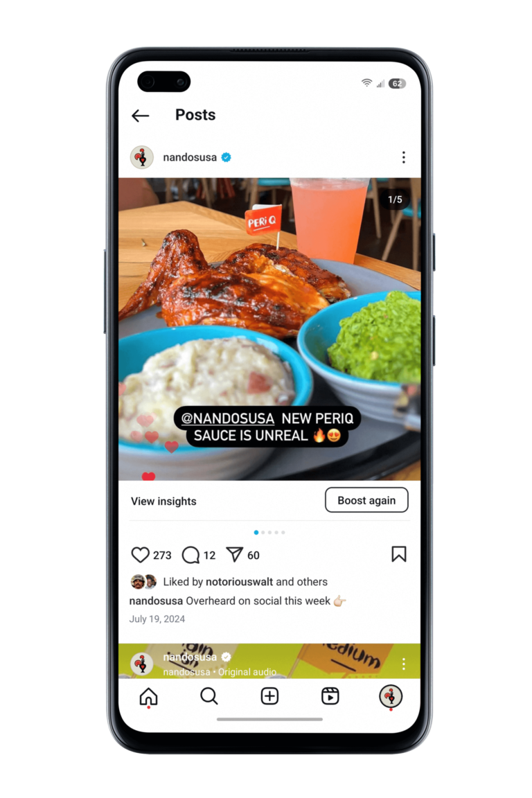Share post using paper plane icon
Viewport: 532px width, 798px height.
pos(234,555)
